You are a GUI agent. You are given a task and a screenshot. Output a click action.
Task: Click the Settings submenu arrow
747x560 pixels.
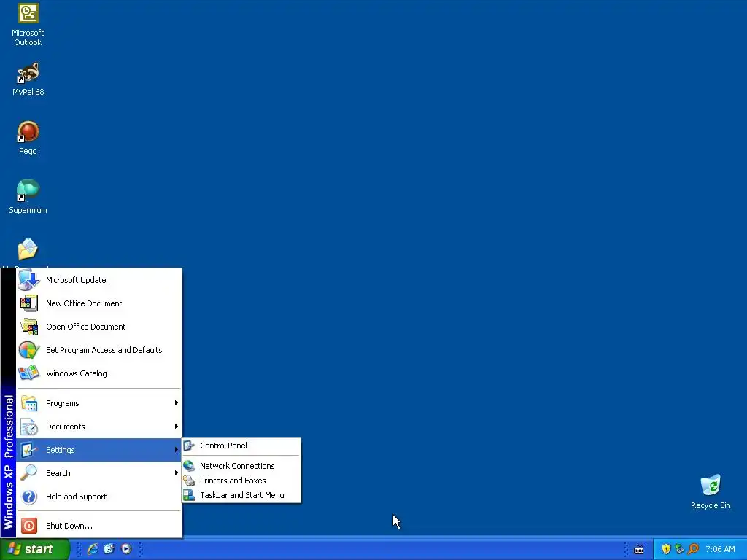(177, 450)
